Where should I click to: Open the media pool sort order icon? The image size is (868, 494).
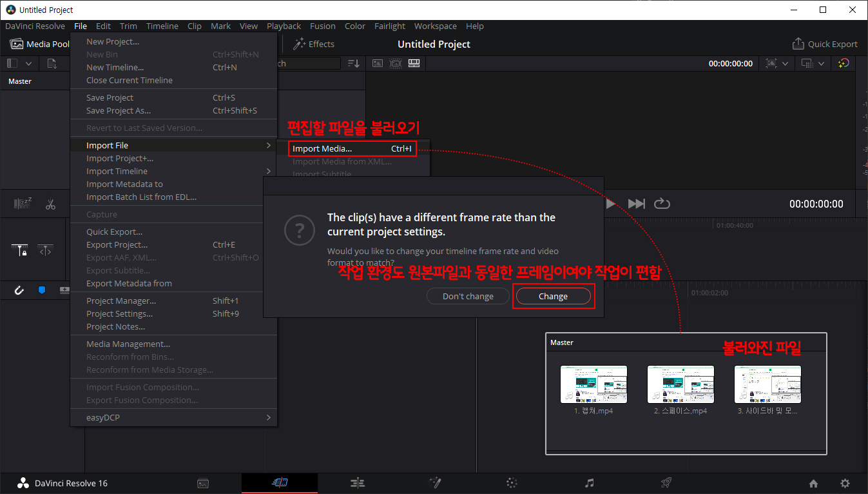tap(353, 63)
